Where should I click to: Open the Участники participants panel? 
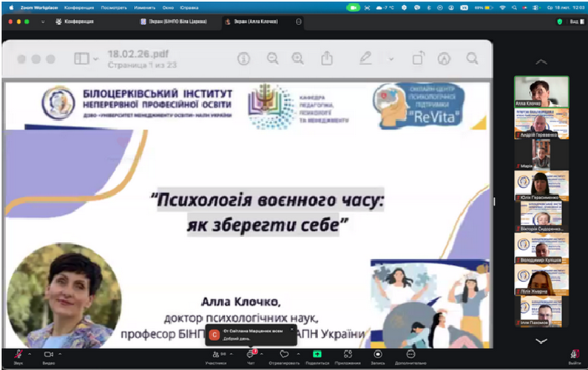coord(214,354)
